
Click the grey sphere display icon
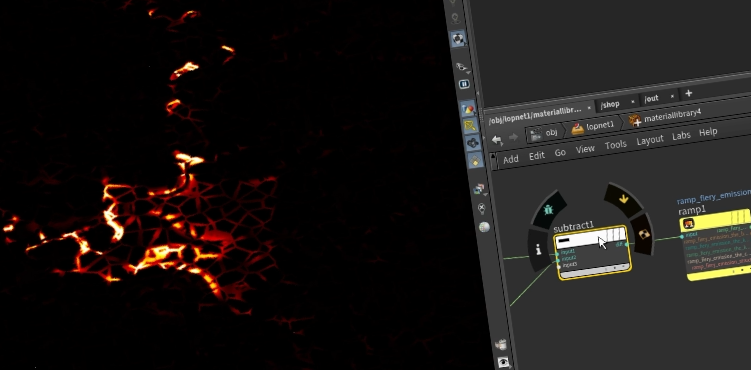point(484,227)
